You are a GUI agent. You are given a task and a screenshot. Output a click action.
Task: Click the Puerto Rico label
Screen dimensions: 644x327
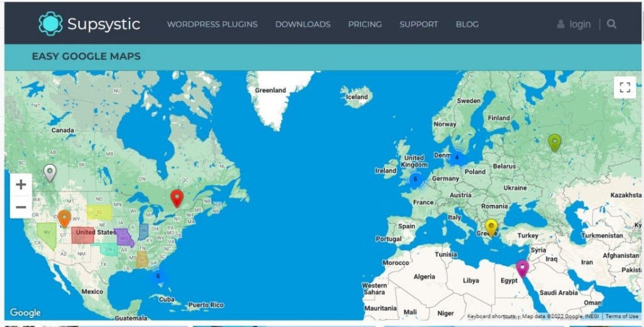[206, 305]
